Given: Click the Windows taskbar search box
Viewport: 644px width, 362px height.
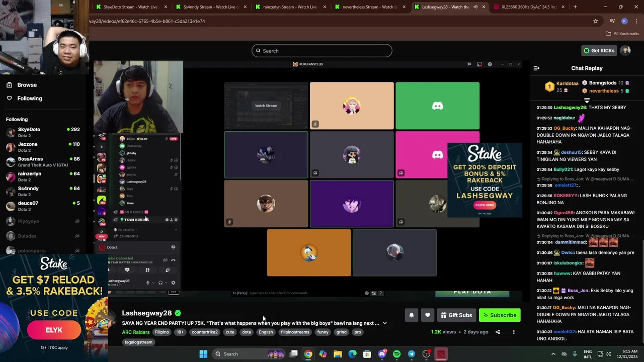Looking at the screenshot, I should pos(249,354).
